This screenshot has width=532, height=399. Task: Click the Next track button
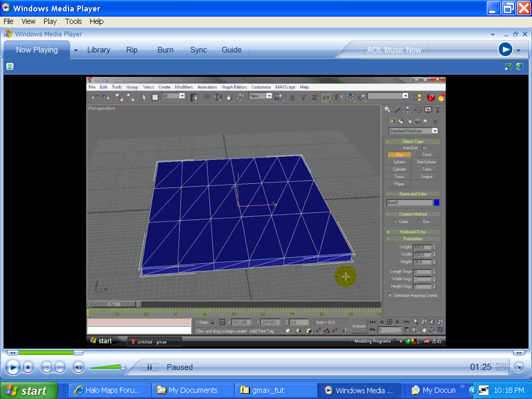click(x=60, y=368)
